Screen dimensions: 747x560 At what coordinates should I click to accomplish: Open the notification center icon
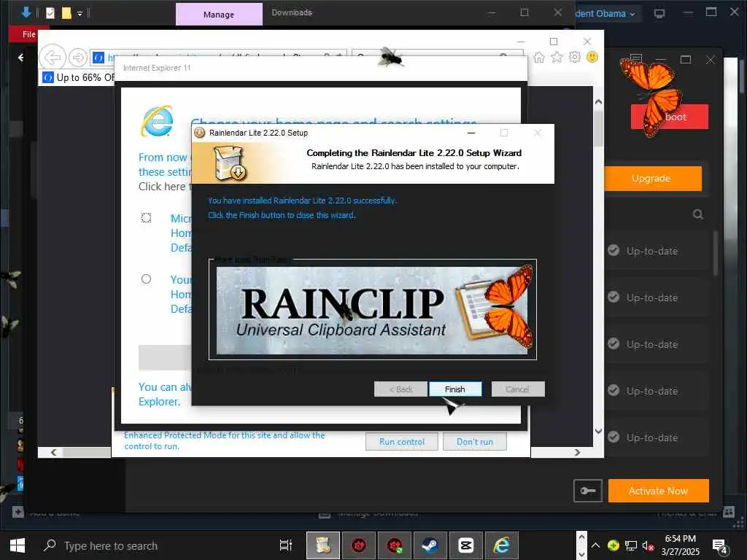pos(719,546)
